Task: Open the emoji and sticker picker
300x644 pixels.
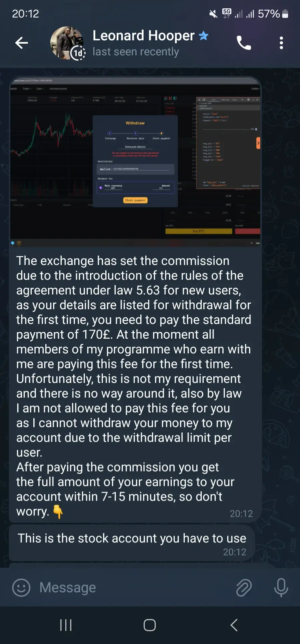Action: (21, 587)
